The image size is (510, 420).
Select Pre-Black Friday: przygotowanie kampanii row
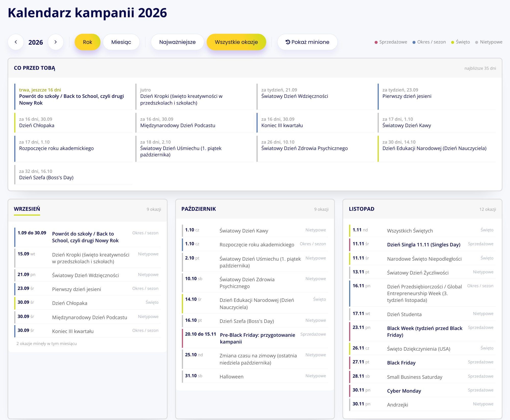[x=255, y=338]
